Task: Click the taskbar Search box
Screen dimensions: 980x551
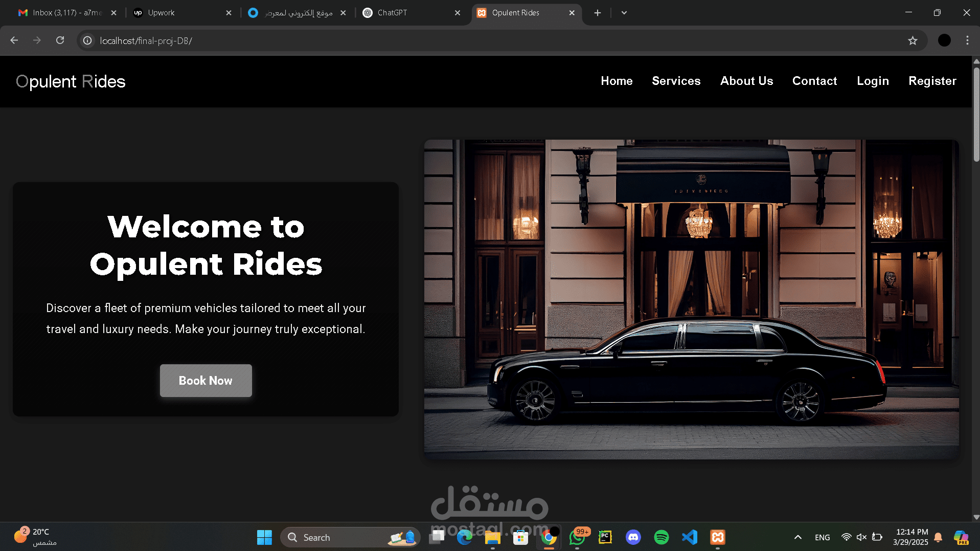Action: pos(350,537)
